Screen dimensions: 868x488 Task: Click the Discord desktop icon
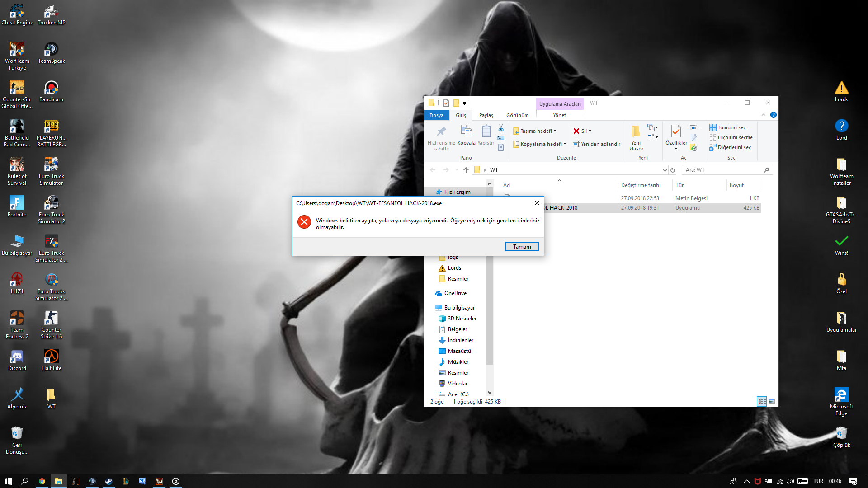[17, 360]
